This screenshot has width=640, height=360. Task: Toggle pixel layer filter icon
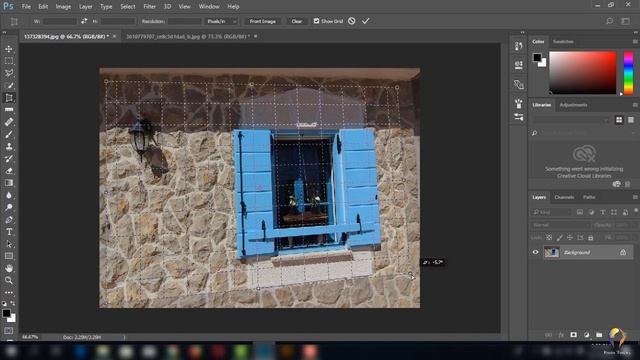pos(580,212)
